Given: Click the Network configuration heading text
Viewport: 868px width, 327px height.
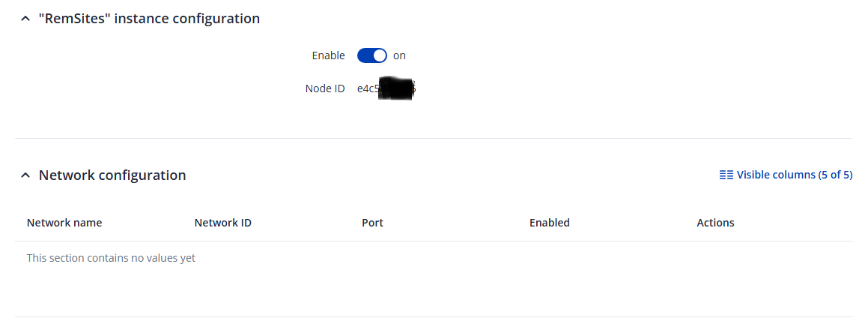Looking at the screenshot, I should pyautogui.click(x=112, y=175).
